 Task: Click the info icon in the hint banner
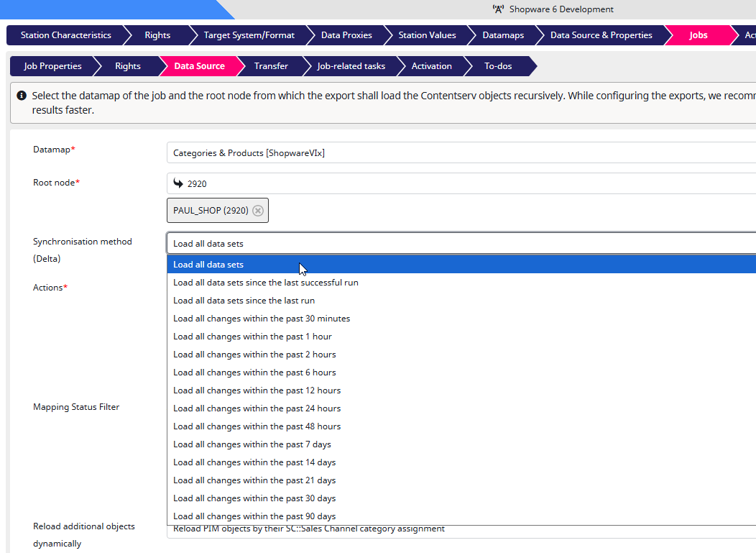(22, 96)
